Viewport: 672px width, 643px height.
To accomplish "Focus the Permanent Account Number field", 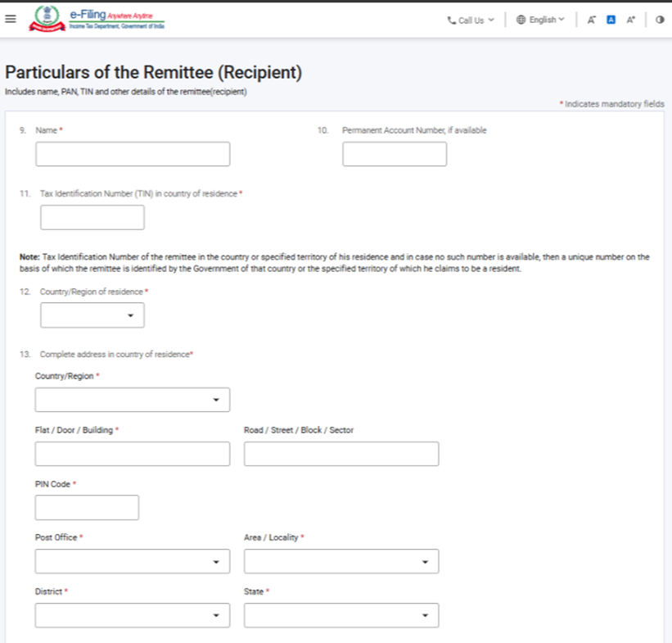I will pyautogui.click(x=395, y=154).
